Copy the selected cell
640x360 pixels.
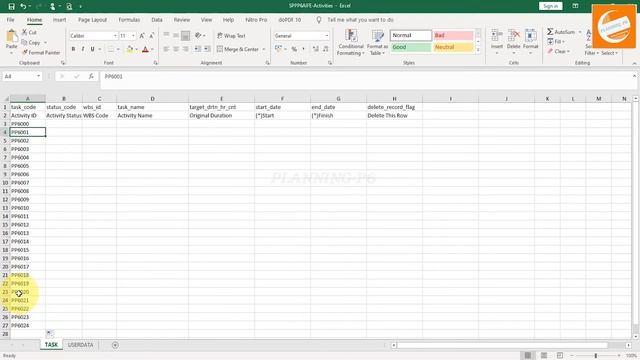[x=31, y=42]
